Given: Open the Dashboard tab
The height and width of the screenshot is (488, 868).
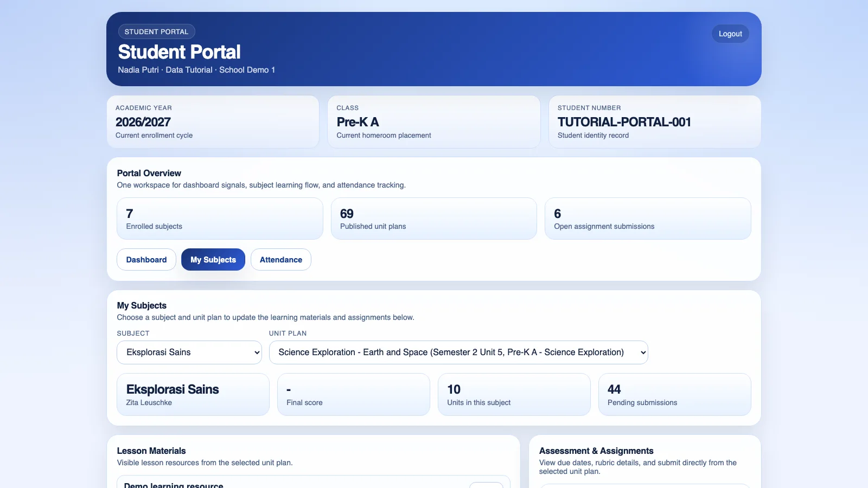Looking at the screenshot, I should coord(146,260).
